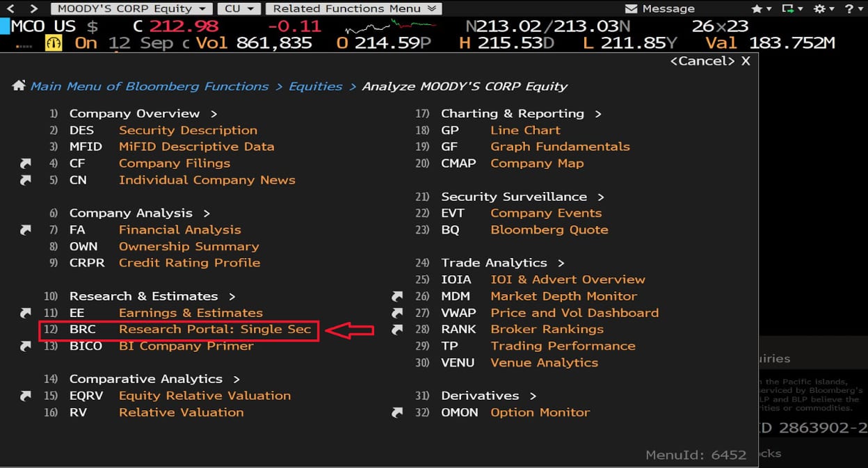Screen dimensions: 868x468
Task: Click the yellow alert icon beside On
Action: [x=54, y=42]
